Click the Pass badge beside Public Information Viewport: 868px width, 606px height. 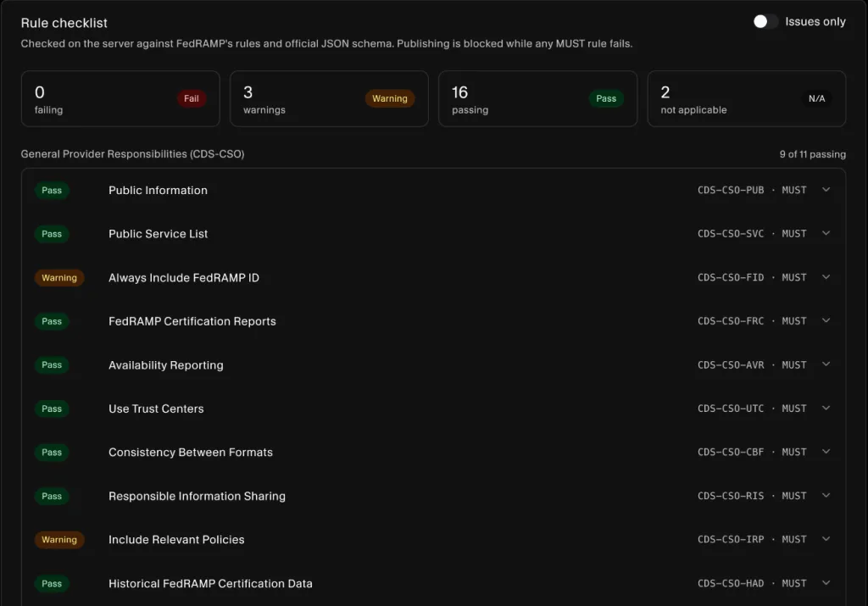click(52, 191)
